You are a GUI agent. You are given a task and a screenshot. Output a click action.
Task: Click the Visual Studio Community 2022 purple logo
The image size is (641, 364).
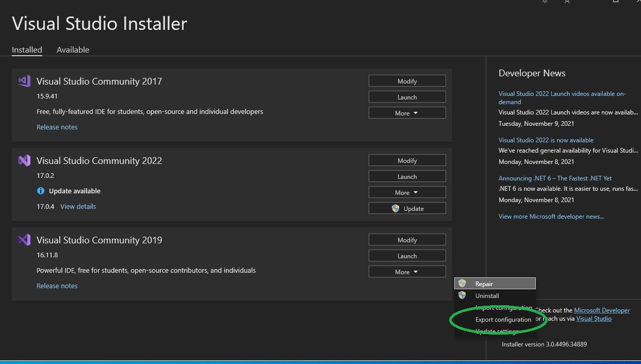pyautogui.click(x=24, y=160)
